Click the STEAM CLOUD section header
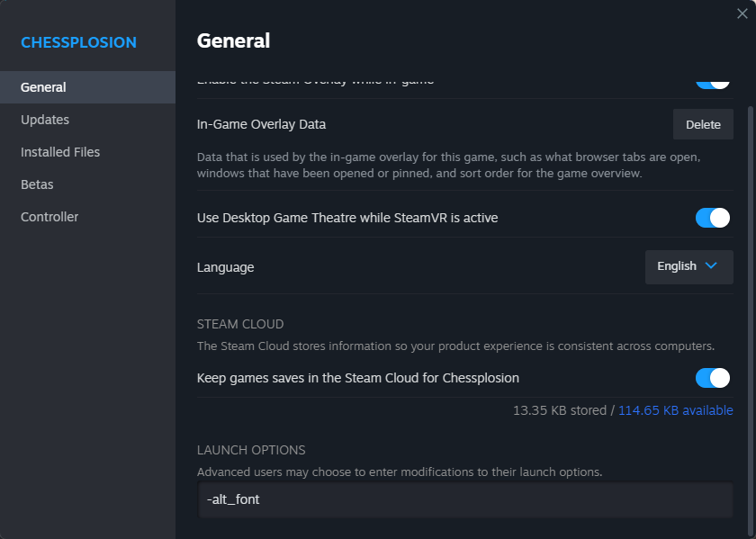 [x=240, y=324]
